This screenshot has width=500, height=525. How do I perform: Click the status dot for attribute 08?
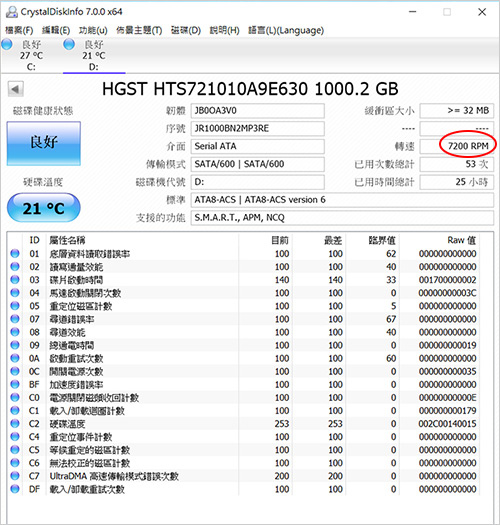15,332
